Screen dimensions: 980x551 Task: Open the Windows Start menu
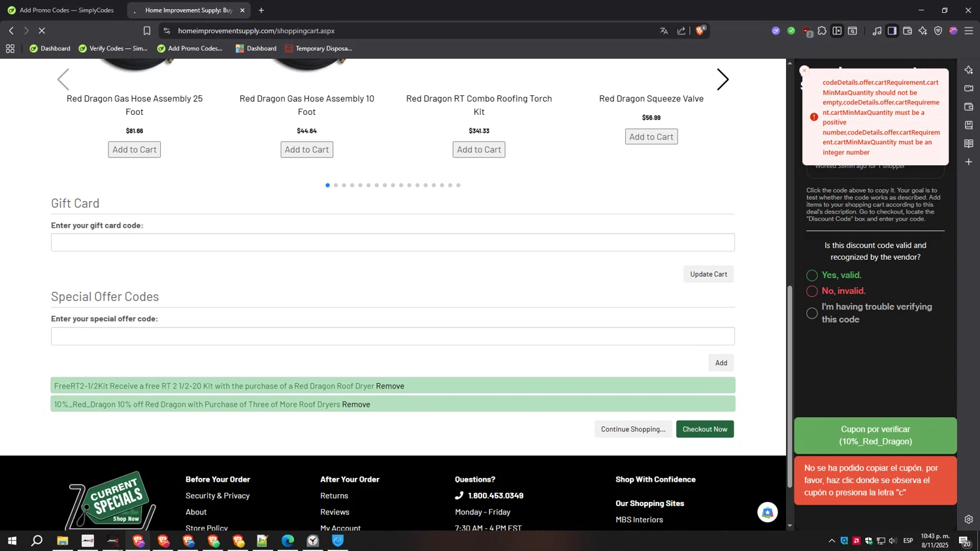point(12,541)
